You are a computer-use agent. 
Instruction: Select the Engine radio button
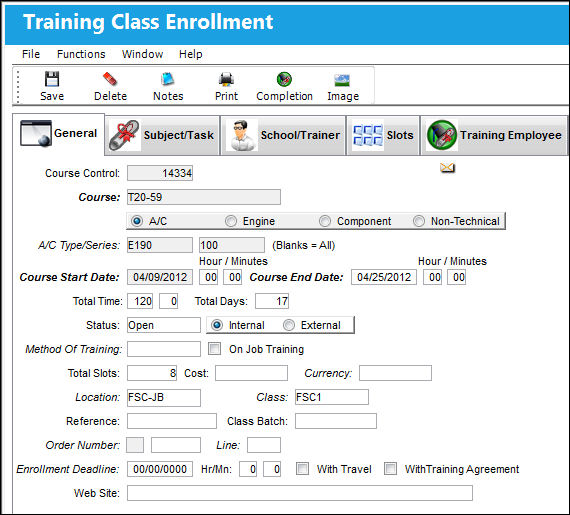coord(231,221)
